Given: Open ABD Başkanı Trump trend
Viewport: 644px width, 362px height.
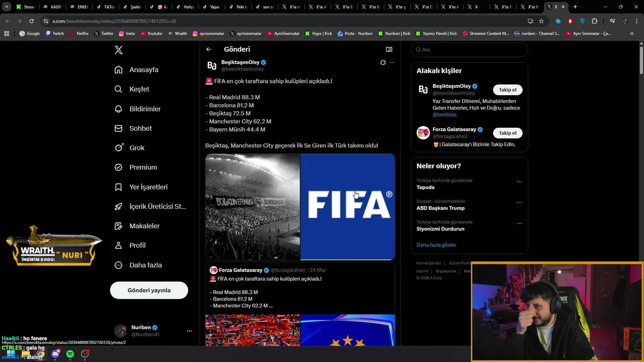Looking at the screenshot, I should click(441, 208).
